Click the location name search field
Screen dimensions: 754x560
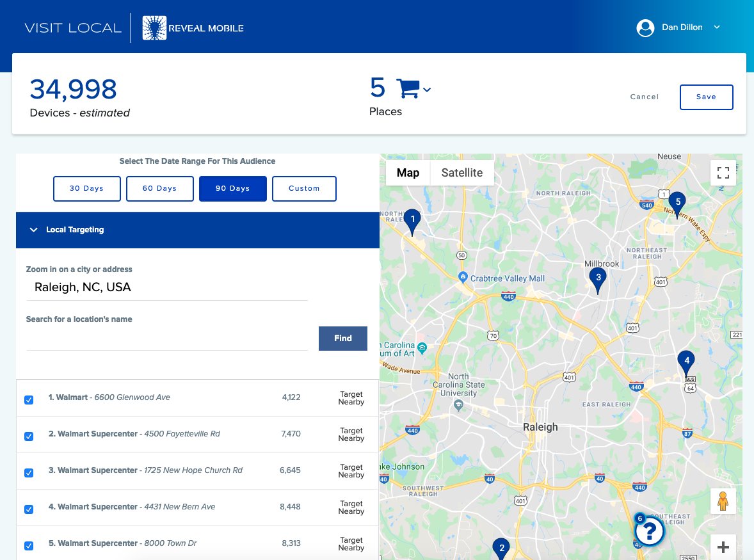coord(166,339)
